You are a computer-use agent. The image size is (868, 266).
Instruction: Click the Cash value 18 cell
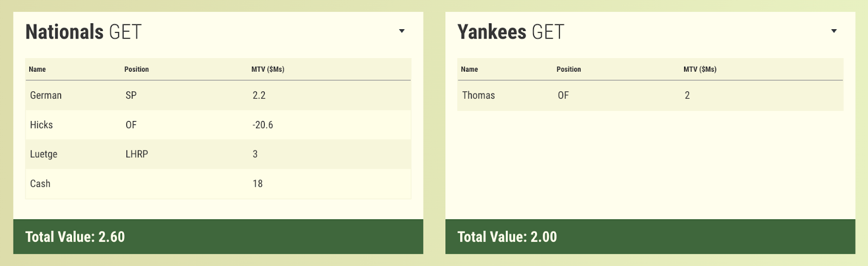click(258, 183)
